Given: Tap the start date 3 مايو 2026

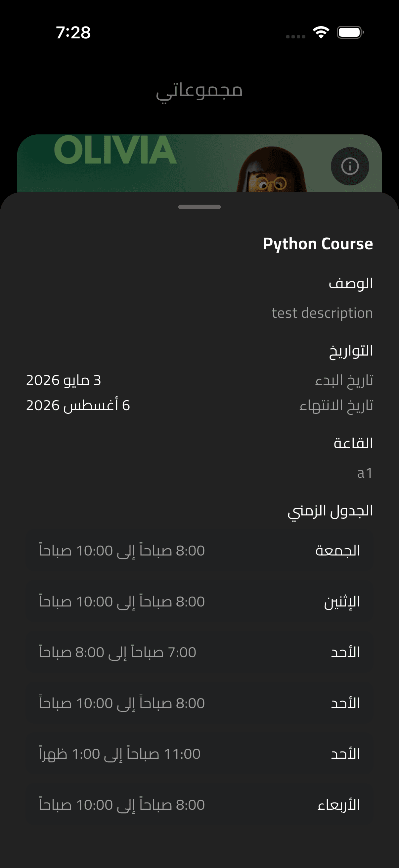Looking at the screenshot, I should pyautogui.click(x=64, y=380).
